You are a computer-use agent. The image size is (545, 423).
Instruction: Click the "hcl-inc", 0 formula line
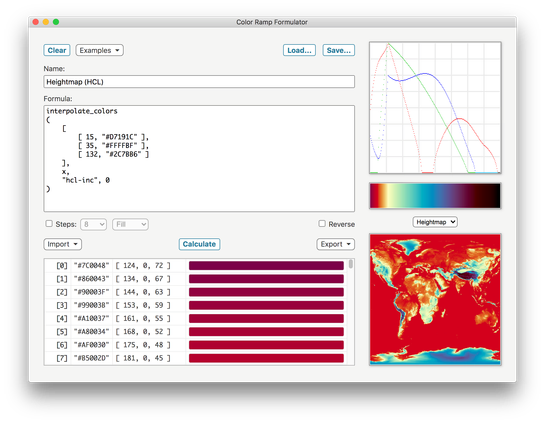click(x=86, y=180)
